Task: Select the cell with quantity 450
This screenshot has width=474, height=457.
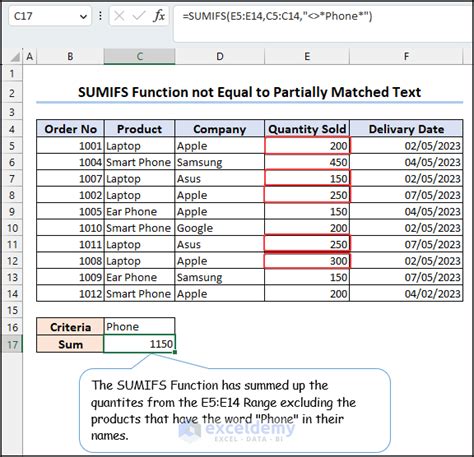Action: [x=307, y=162]
